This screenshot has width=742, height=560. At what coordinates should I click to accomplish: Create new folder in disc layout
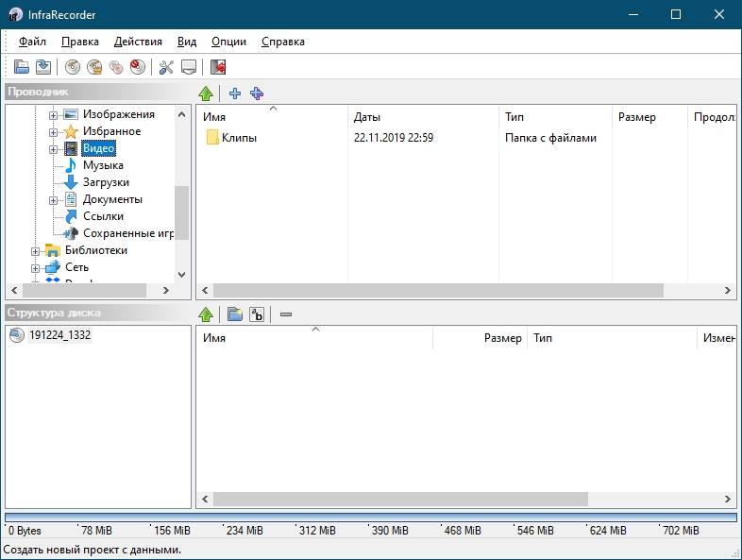tap(235, 314)
